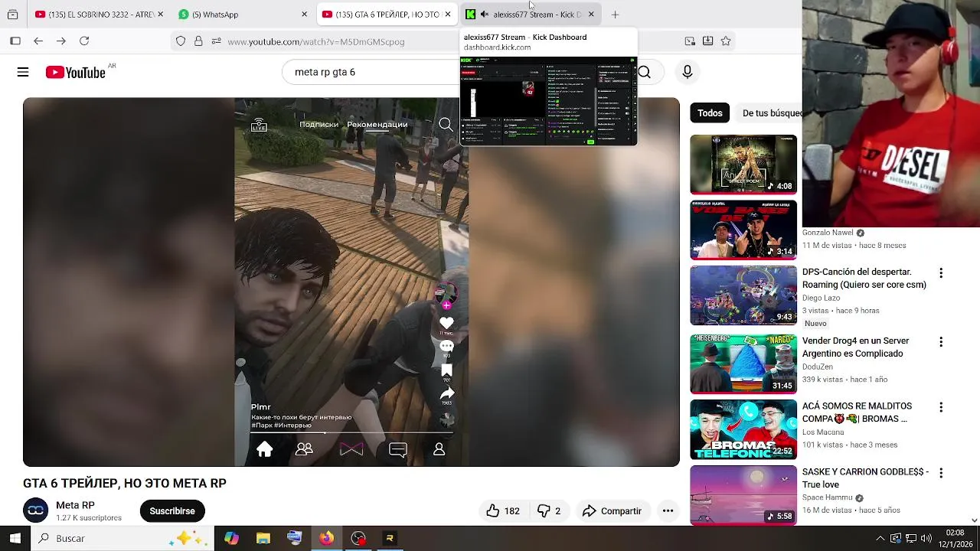Click the Kick Dashboard tab preview thumbnail
980x551 pixels.
click(548, 100)
